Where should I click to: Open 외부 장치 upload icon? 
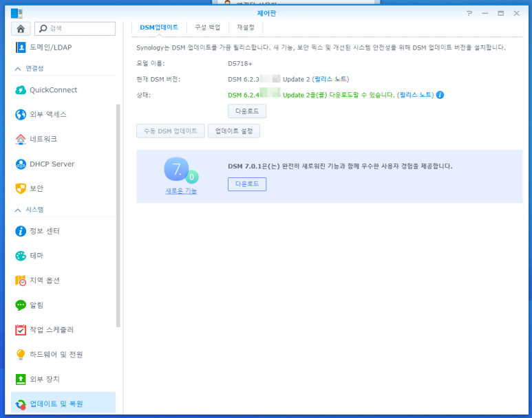point(21,379)
